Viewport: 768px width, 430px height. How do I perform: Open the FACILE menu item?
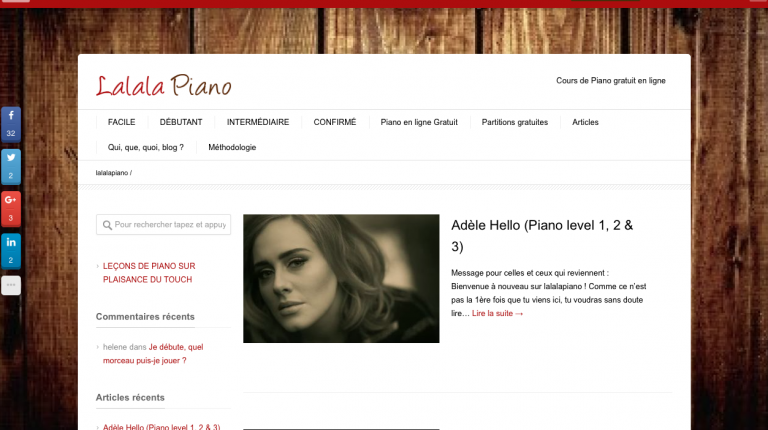121,122
